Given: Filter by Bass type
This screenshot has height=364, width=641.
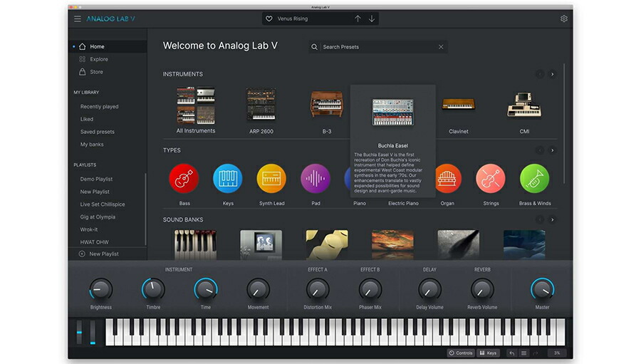Looking at the screenshot, I should point(184,179).
